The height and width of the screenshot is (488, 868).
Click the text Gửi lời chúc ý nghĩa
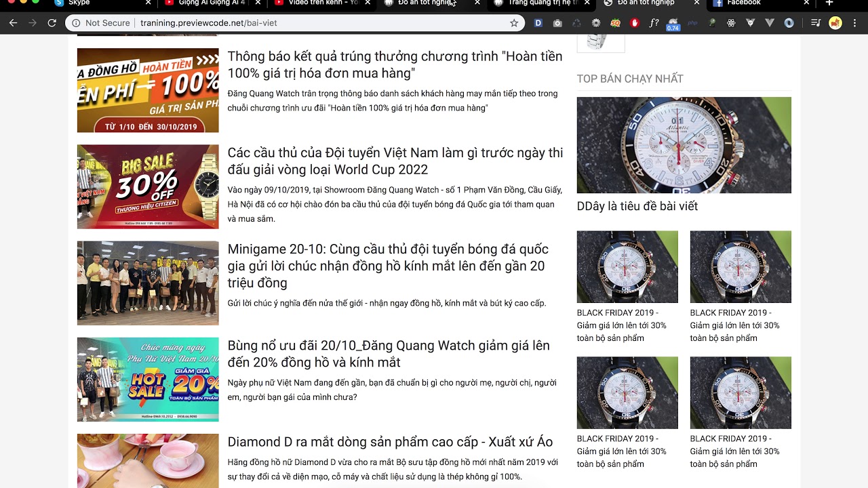(x=387, y=303)
